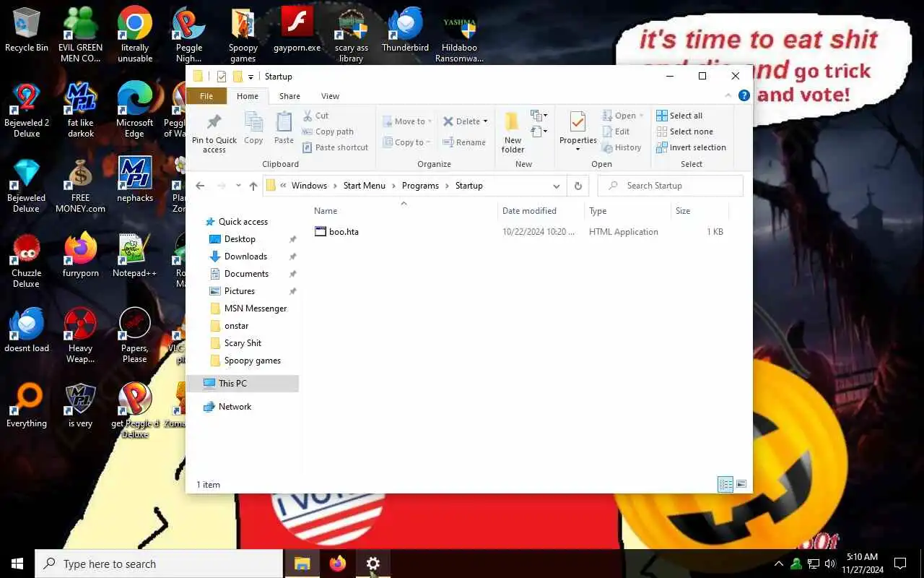This screenshot has width=924, height=578.
Task: Select Quick access in navigation pane
Action: [x=243, y=222]
